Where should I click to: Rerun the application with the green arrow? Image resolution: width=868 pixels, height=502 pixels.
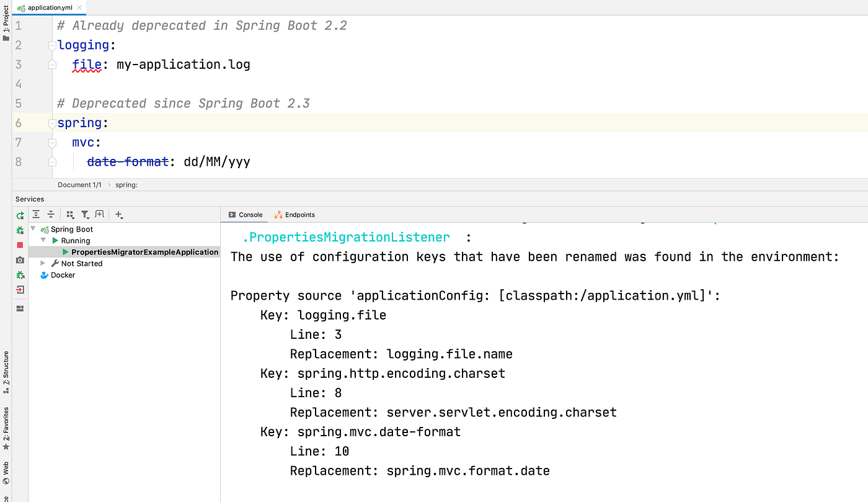coord(20,215)
